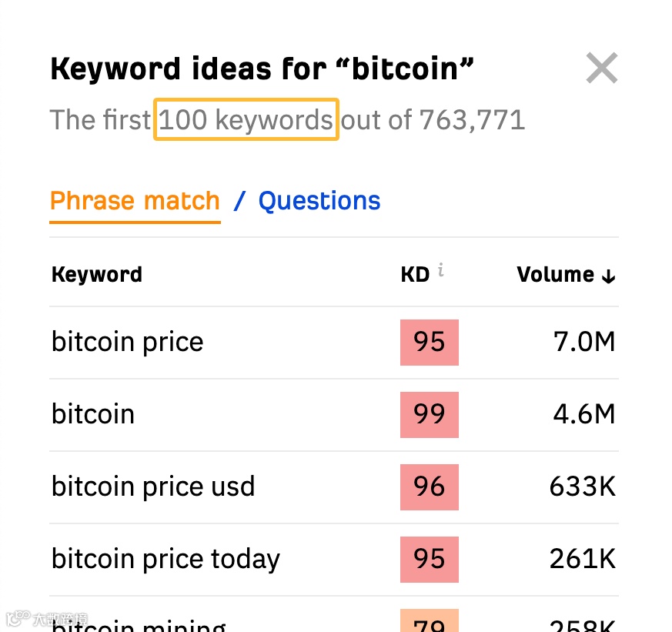Viewport: 672px width, 632px height.
Task: Click the KD info icon
Action: pyautogui.click(x=440, y=269)
